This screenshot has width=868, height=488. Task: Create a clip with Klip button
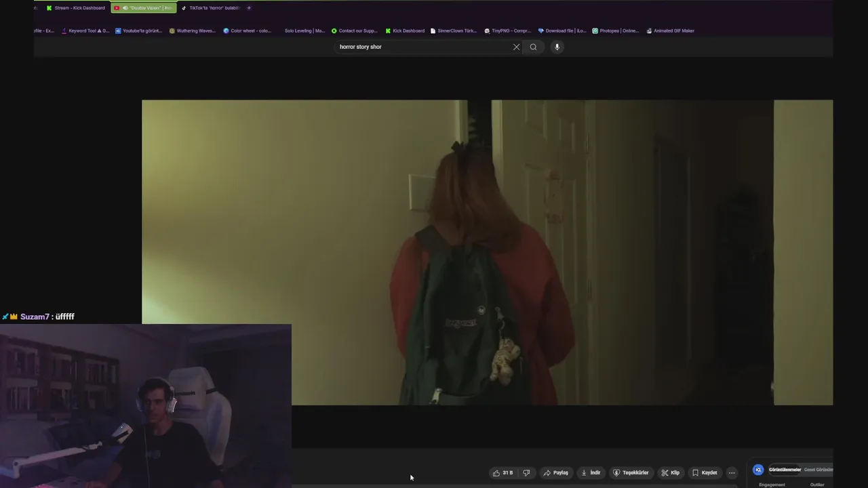671,472
